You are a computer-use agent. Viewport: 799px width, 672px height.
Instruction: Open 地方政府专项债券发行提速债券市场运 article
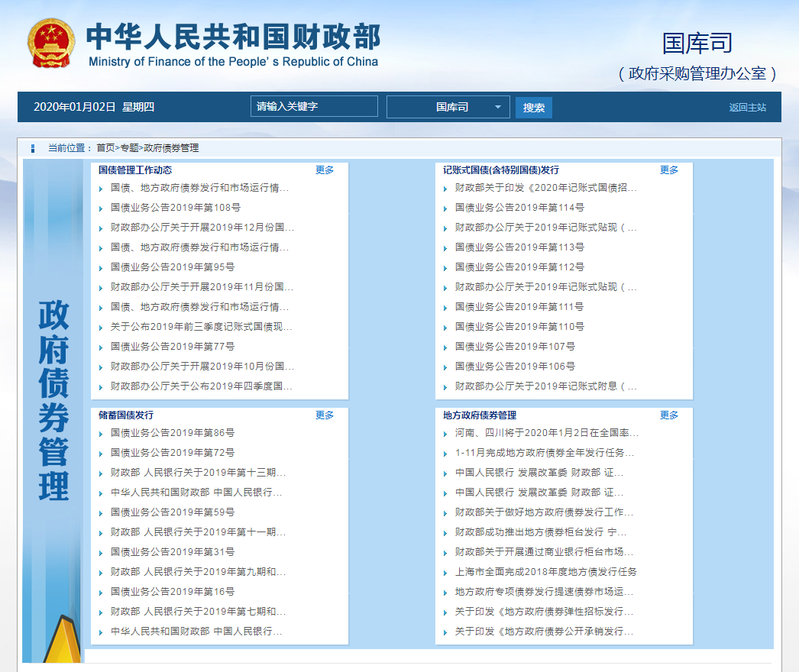coord(544,592)
